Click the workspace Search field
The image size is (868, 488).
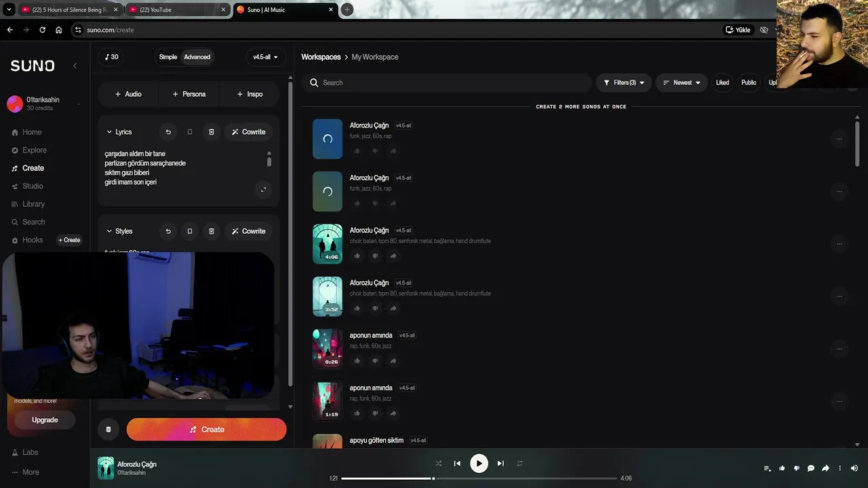(x=448, y=83)
